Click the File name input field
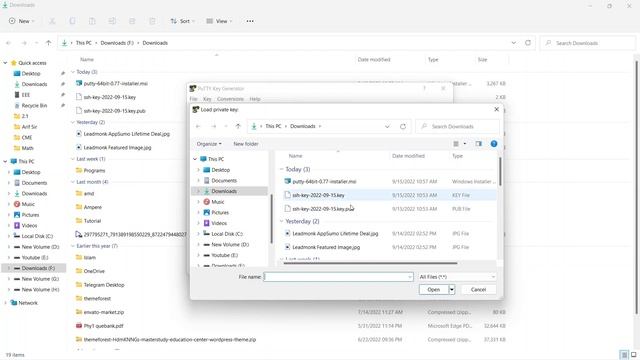The width and height of the screenshot is (640, 360). 338,277
